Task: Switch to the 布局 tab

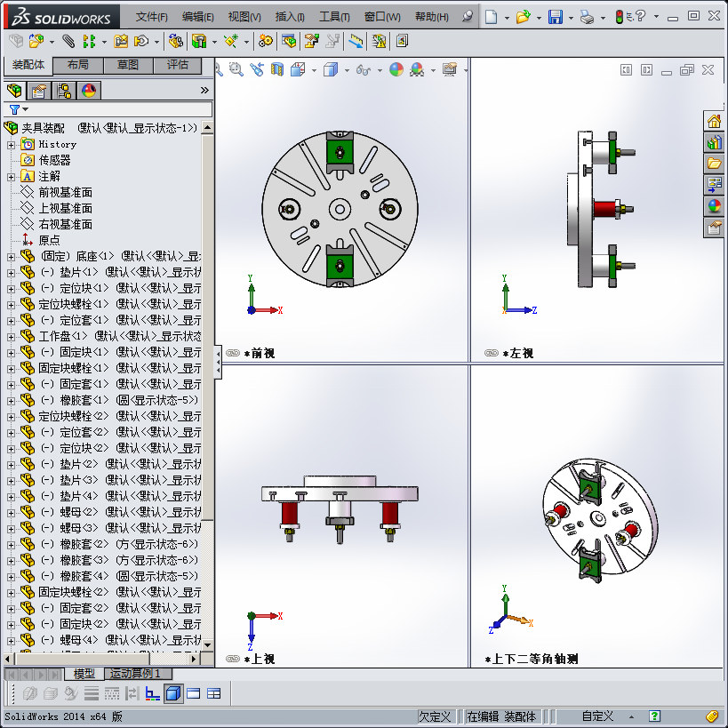Action: [78, 65]
